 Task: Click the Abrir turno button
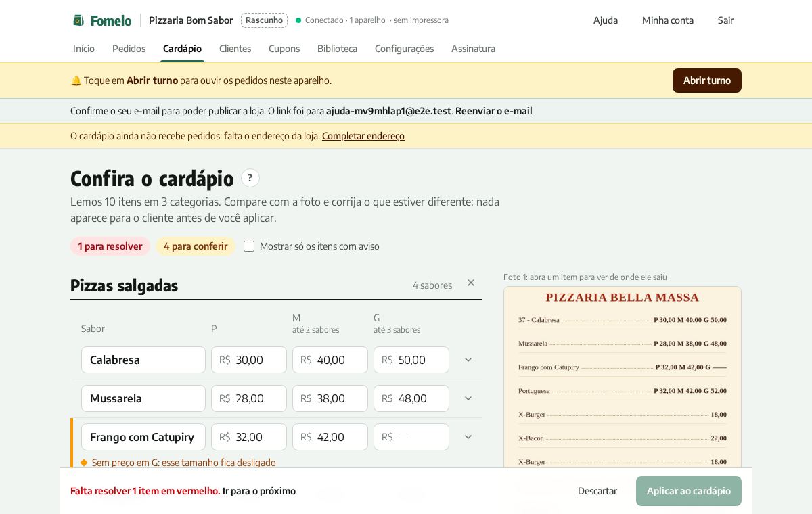pyautogui.click(x=707, y=80)
